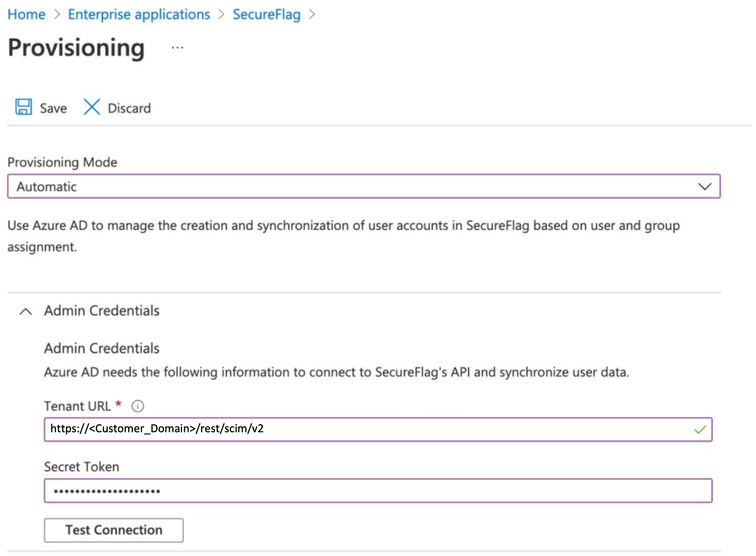Click the Admin Credentials section header
This screenshot has height=556, width=756.
click(x=102, y=311)
